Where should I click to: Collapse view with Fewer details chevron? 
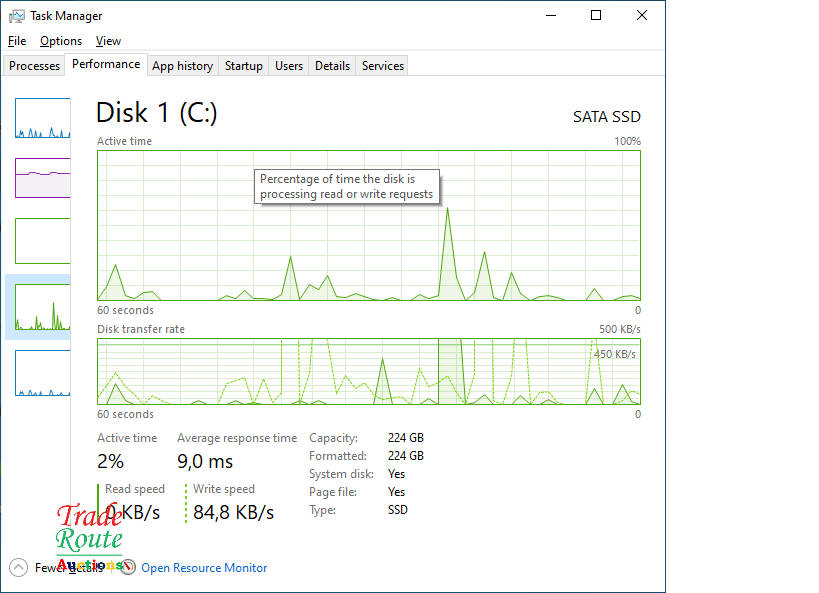click(19, 567)
